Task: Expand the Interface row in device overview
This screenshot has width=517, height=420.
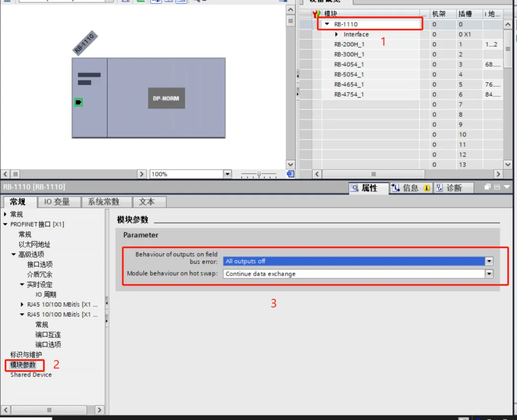Action: pyautogui.click(x=337, y=34)
